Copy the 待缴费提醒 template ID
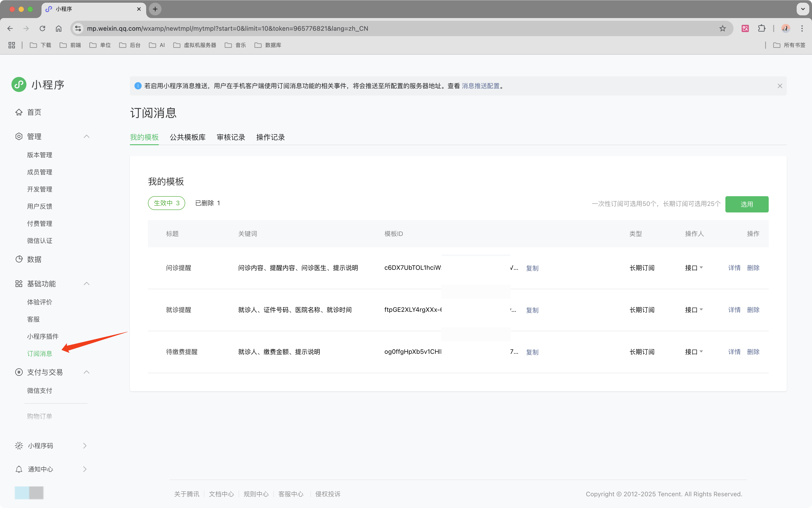 pos(532,352)
